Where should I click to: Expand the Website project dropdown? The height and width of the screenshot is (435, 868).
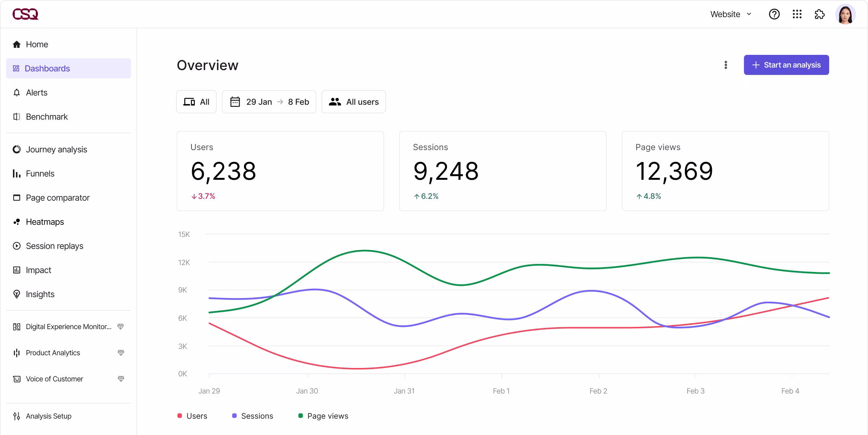[731, 14]
